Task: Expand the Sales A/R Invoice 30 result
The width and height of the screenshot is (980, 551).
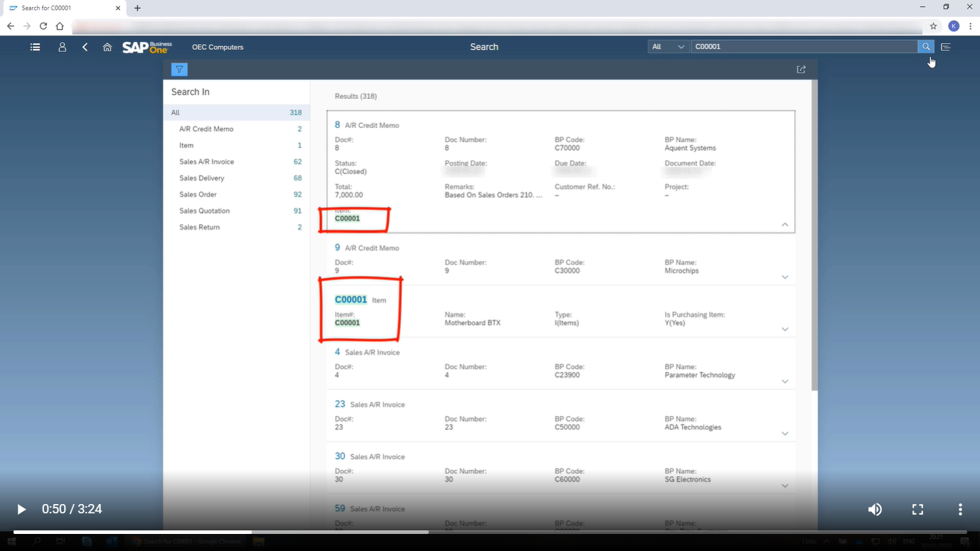Action: click(785, 486)
